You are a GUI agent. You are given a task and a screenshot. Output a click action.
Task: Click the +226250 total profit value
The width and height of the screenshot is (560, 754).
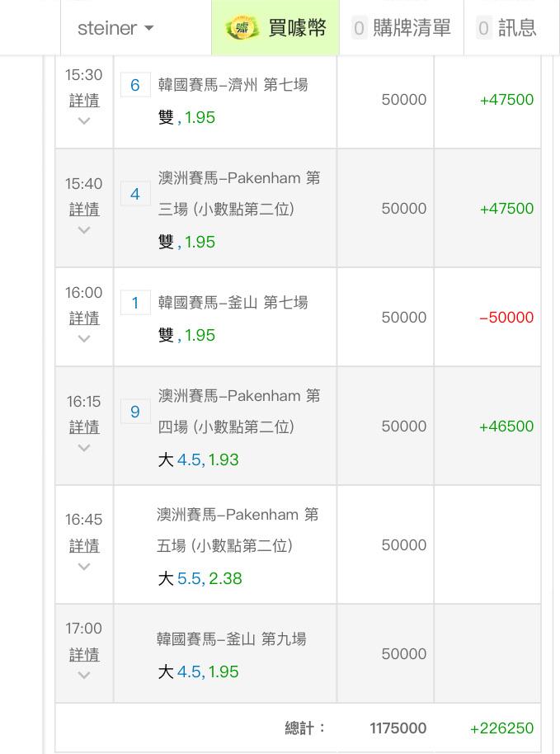[x=501, y=728]
